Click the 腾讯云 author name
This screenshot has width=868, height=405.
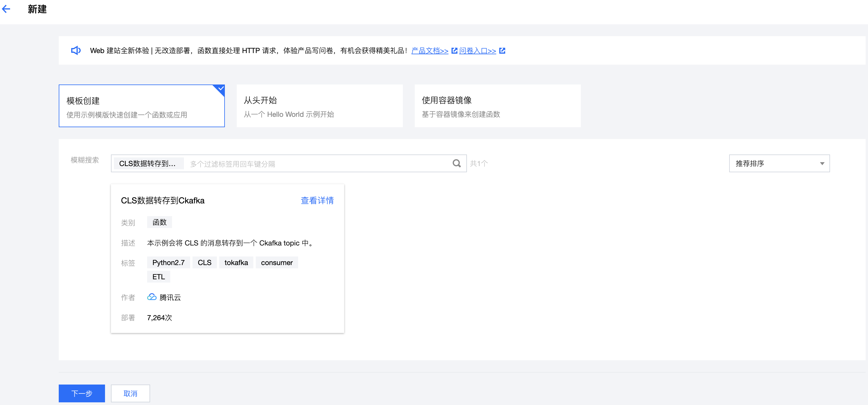[x=170, y=297]
